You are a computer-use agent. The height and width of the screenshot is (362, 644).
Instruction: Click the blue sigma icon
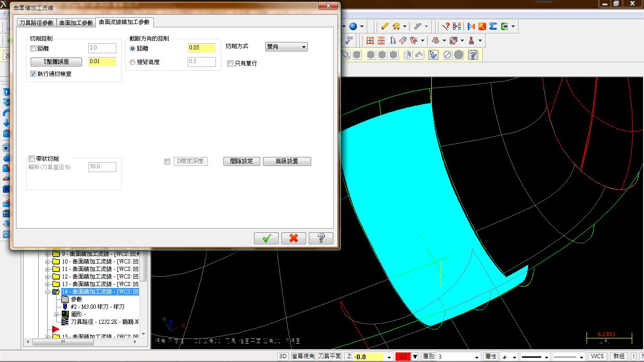(x=493, y=26)
